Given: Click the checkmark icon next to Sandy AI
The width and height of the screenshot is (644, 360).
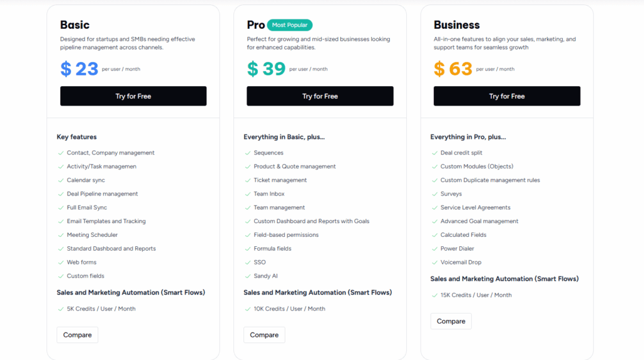Looking at the screenshot, I should (247, 276).
